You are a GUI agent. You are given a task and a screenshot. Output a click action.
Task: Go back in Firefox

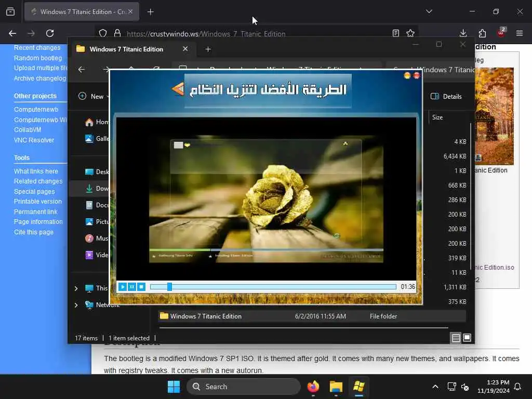[x=12, y=33]
